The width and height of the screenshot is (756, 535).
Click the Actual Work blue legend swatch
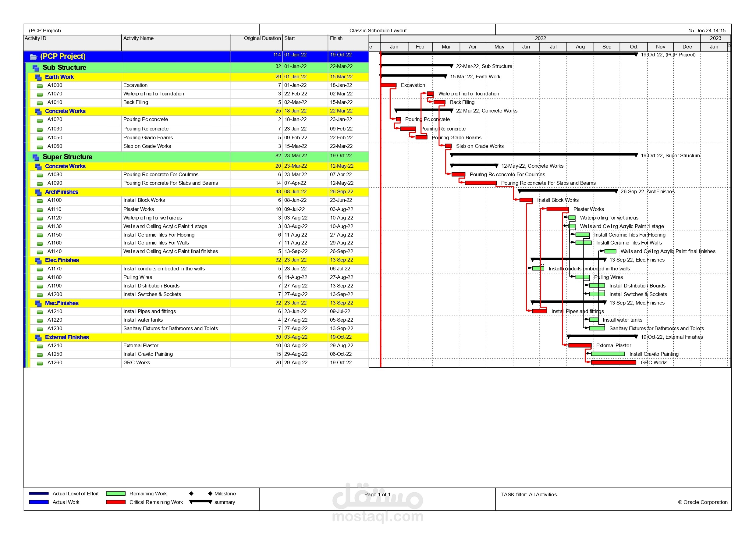point(39,502)
